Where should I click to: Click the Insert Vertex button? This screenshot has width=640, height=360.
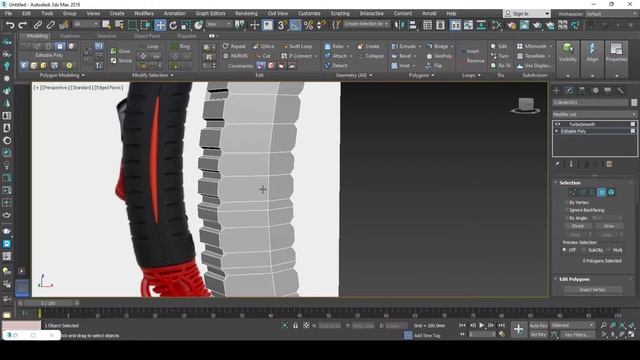pyautogui.click(x=593, y=289)
